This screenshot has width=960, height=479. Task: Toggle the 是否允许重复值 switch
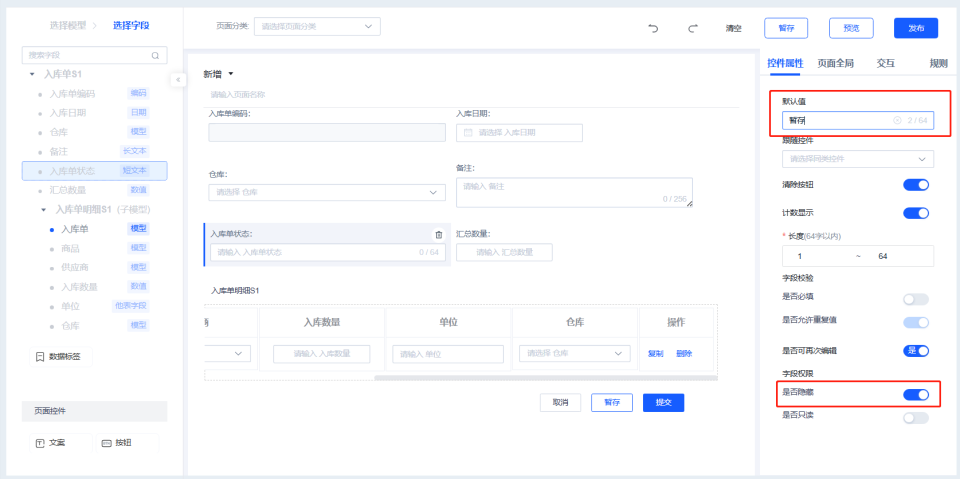[916, 322]
